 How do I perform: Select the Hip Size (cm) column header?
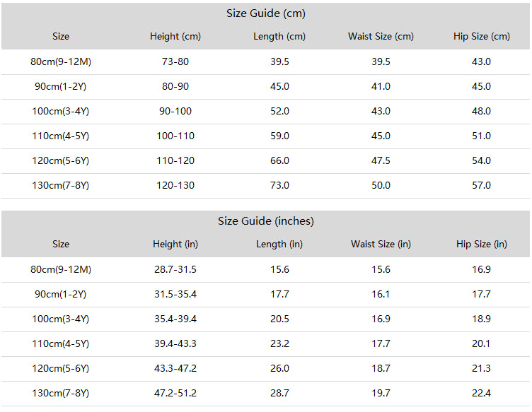pyautogui.click(x=482, y=36)
